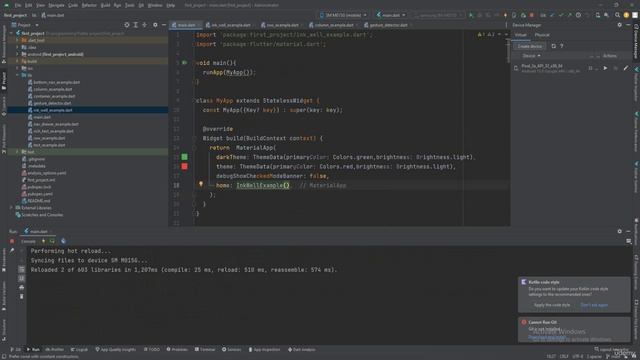Click the Expand All icon in Project panel
Image resolution: width=640 pixels, height=360 pixels.
point(136,25)
